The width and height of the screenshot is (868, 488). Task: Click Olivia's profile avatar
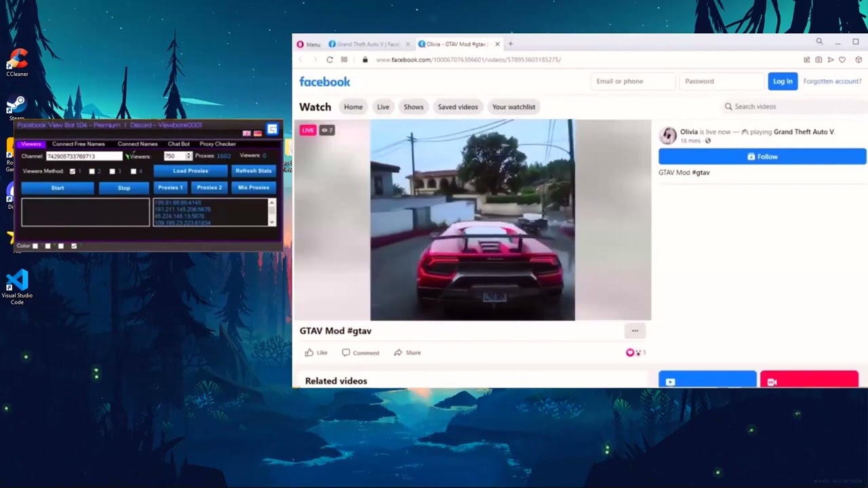tap(668, 136)
